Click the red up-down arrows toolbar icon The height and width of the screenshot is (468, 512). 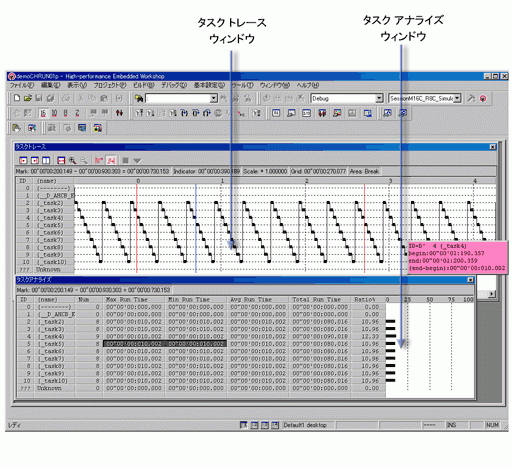point(119,113)
